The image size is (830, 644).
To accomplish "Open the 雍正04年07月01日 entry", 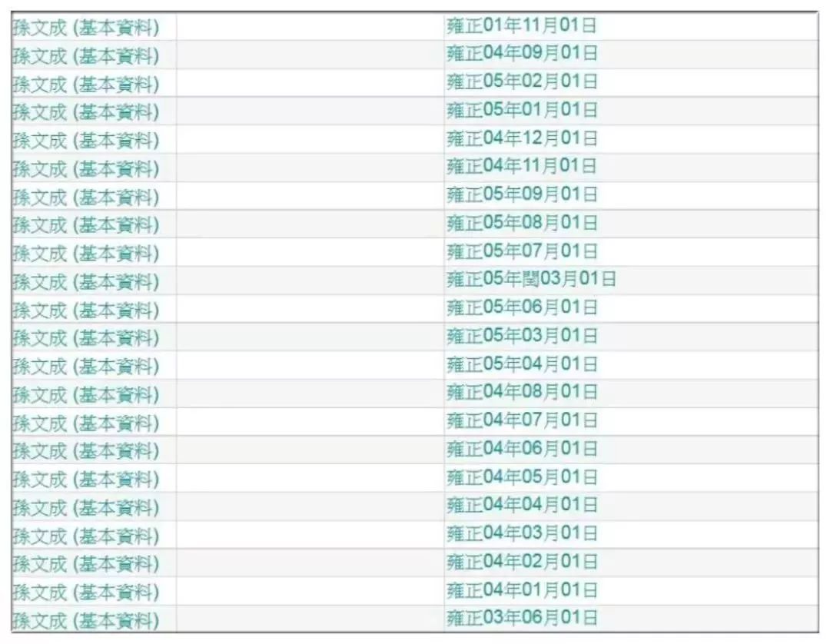I will [522, 421].
